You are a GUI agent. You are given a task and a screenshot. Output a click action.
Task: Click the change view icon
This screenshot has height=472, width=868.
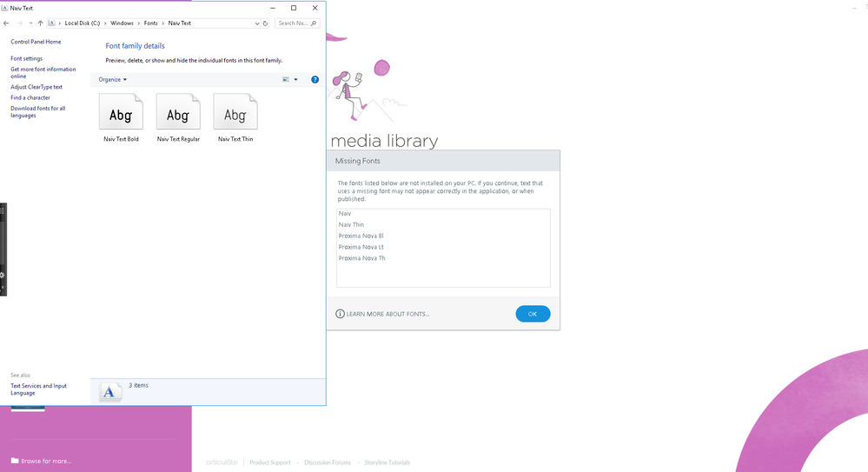[x=286, y=80]
